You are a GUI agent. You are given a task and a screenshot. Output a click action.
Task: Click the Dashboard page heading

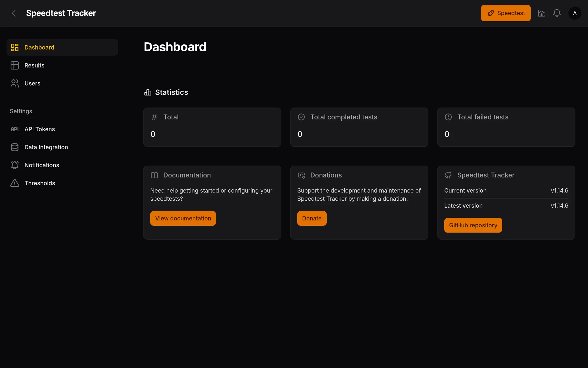click(x=175, y=47)
